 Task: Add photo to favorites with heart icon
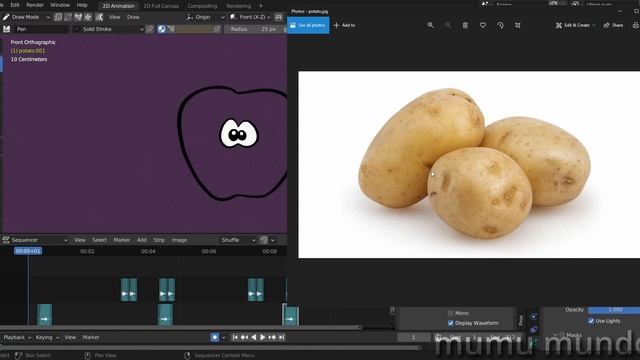pyautogui.click(x=483, y=25)
